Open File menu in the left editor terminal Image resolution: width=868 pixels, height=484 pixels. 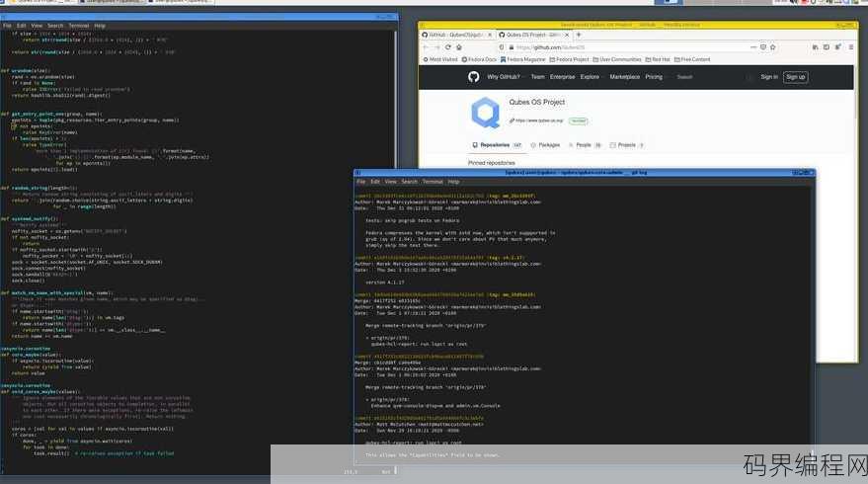7,26
